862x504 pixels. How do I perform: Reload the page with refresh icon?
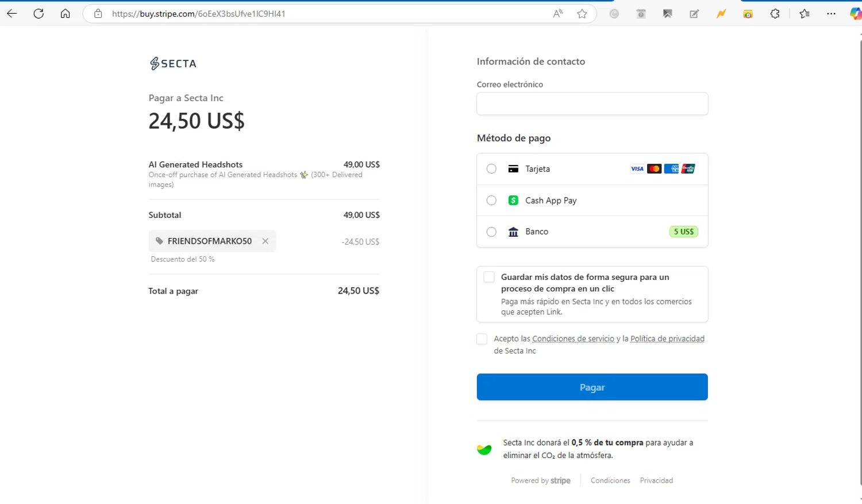pyautogui.click(x=39, y=14)
